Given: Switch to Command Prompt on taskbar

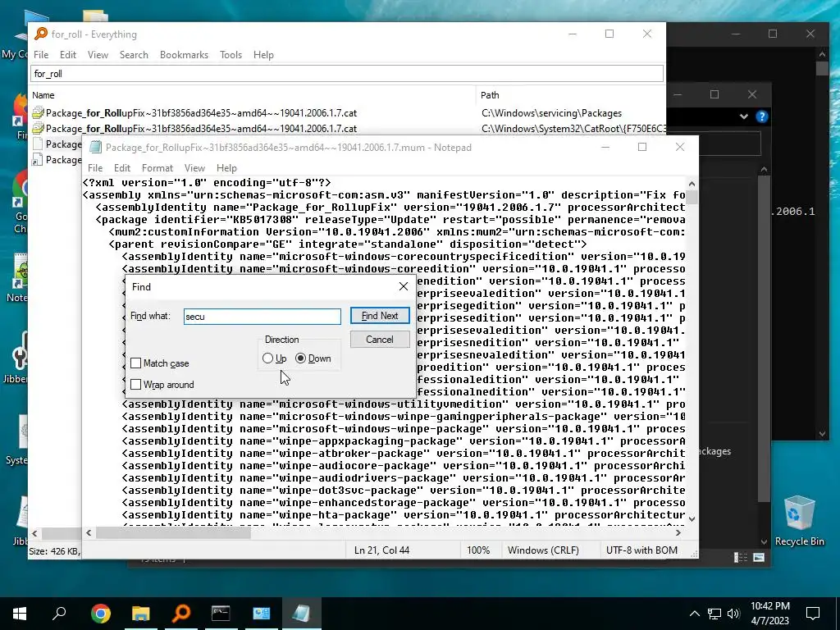Looking at the screenshot, I should pos(221,613).
